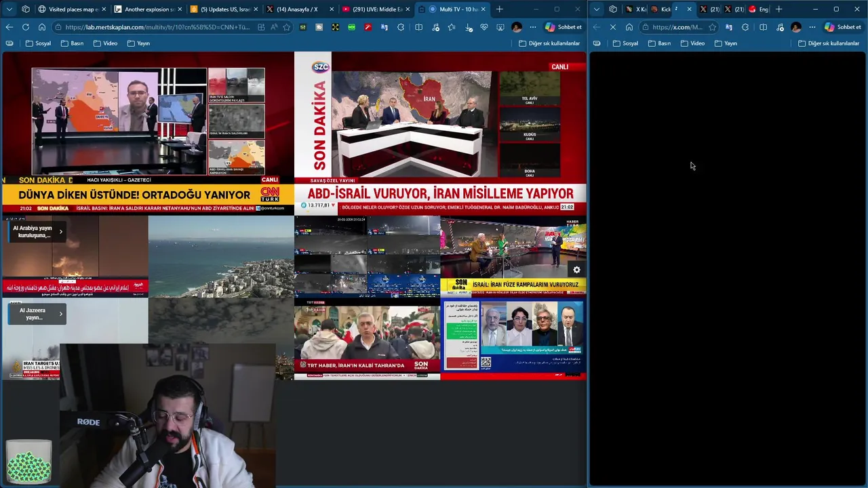
Task: Expand 'Yayın' bookmarks folder in left window
Action: [x=139, y=43]
